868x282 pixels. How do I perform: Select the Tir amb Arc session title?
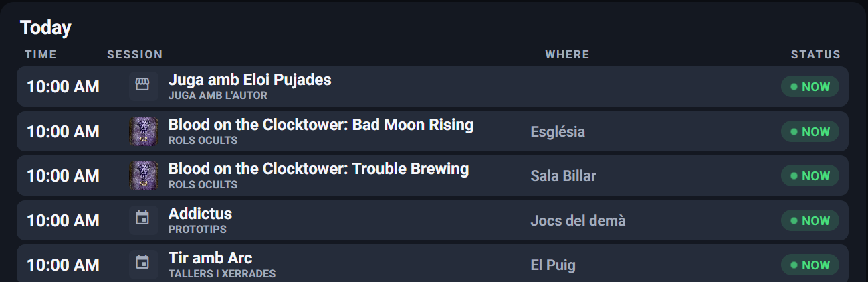click(210, 258)
